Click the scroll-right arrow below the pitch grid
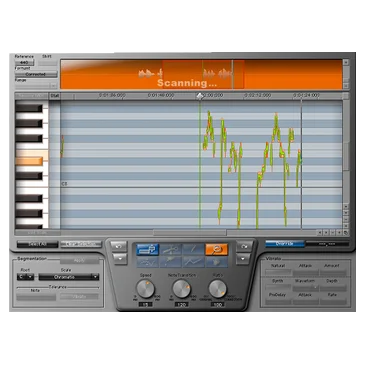Viewport: 365px width, 365px height. pos(326,233)
